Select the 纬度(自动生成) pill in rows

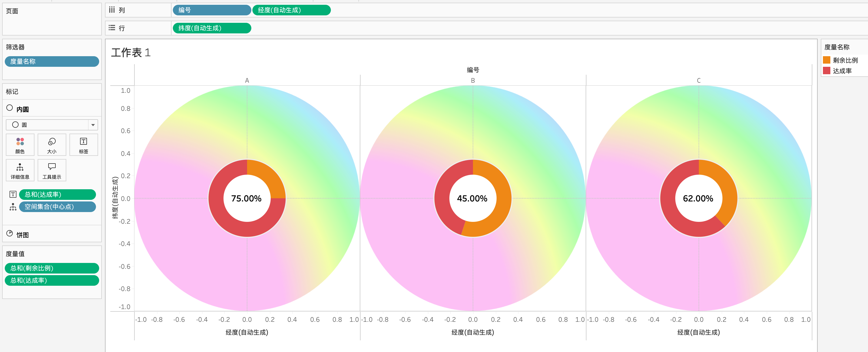(211, 28)
